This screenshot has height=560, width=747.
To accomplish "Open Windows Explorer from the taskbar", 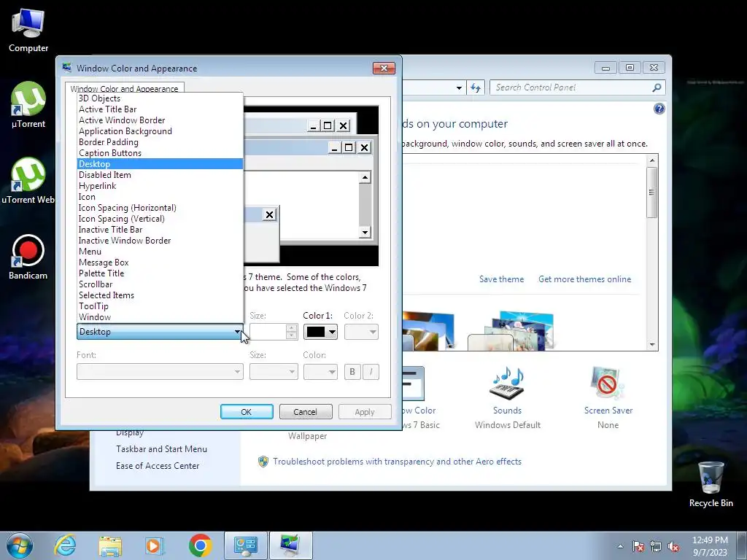I will pos(110,545).
